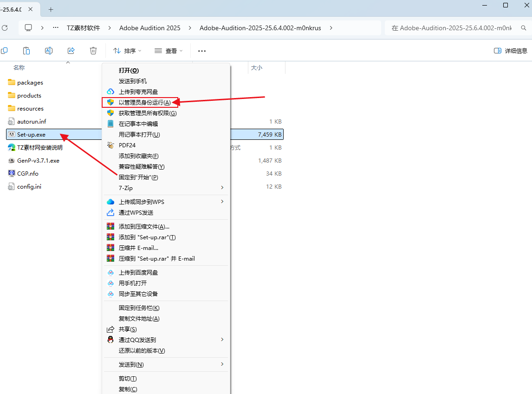The image size is (532, 394).
Task: Expand chevron at end of address path
Action: click(x=331, y=28)
